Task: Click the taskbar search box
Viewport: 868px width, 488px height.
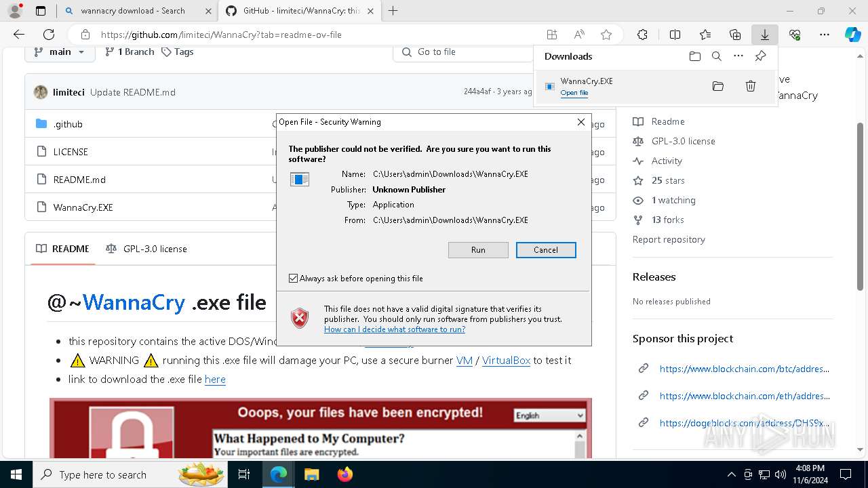Action: point(130,474)
